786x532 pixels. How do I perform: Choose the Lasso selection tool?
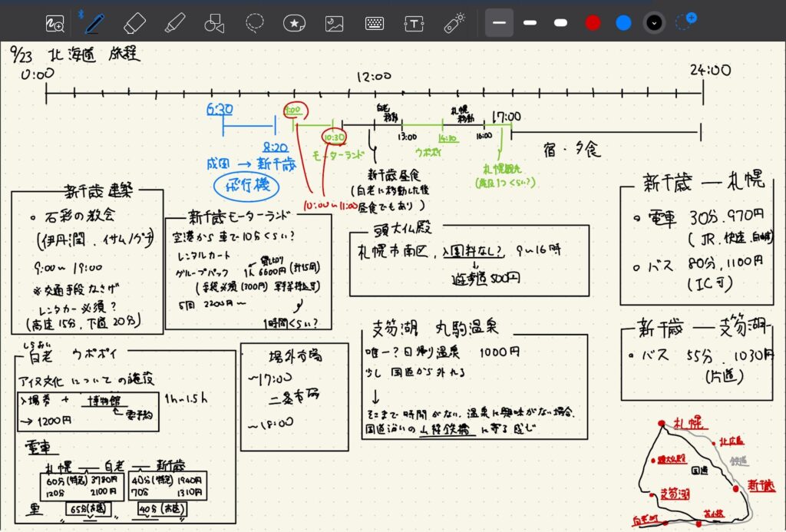point(255,23)
